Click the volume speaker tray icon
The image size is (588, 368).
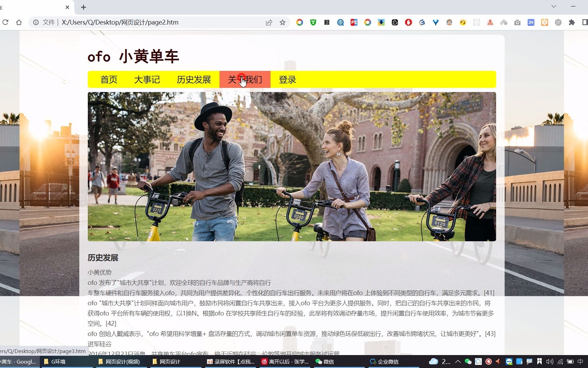coord(550,362)
